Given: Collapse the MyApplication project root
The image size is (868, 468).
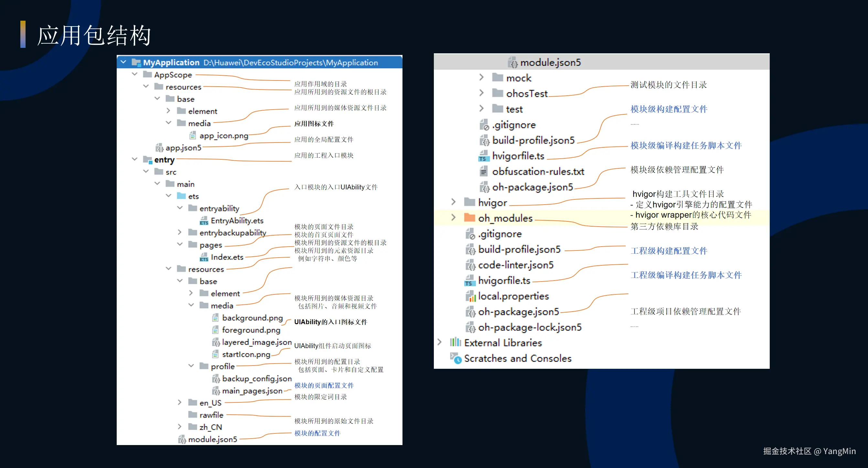Looking at the screenshot, I should pos(123,62).
